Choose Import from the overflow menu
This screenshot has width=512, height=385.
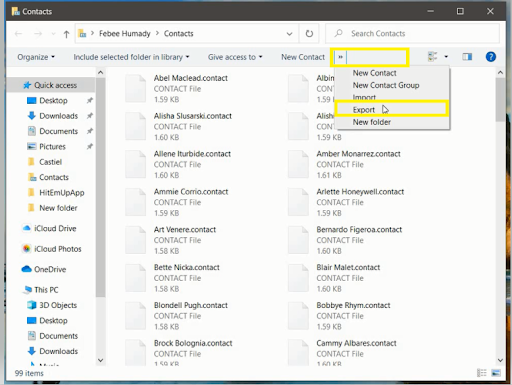tap(364, 97)
